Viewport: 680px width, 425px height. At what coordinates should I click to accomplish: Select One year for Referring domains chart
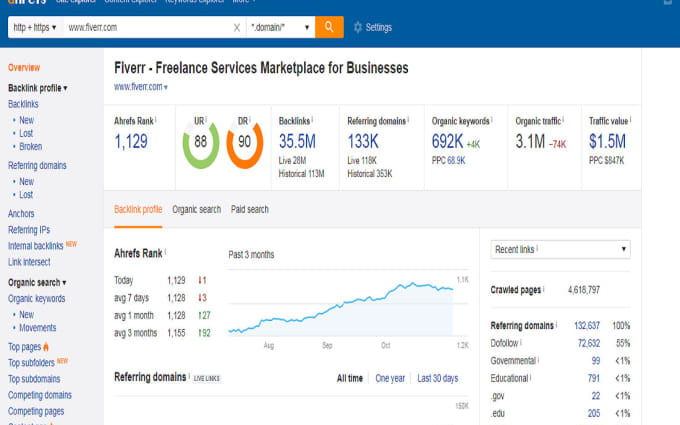(x=390, y=379)
